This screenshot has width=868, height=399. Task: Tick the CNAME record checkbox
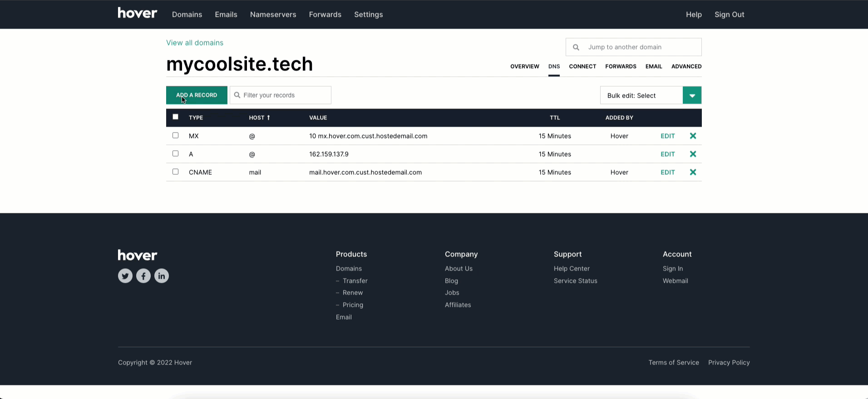click(x=175, y=172)
